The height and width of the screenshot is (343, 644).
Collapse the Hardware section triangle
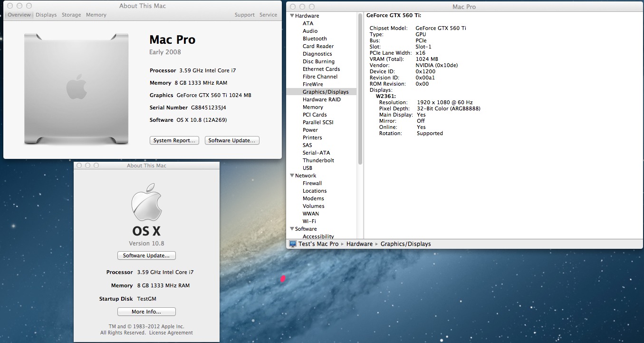pos(292,16)
